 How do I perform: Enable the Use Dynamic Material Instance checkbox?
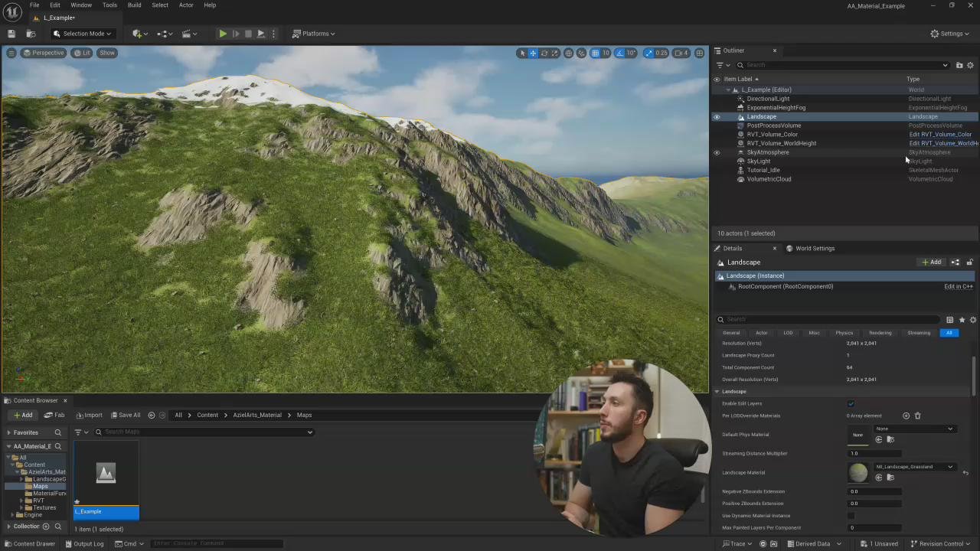pos(851,516)
